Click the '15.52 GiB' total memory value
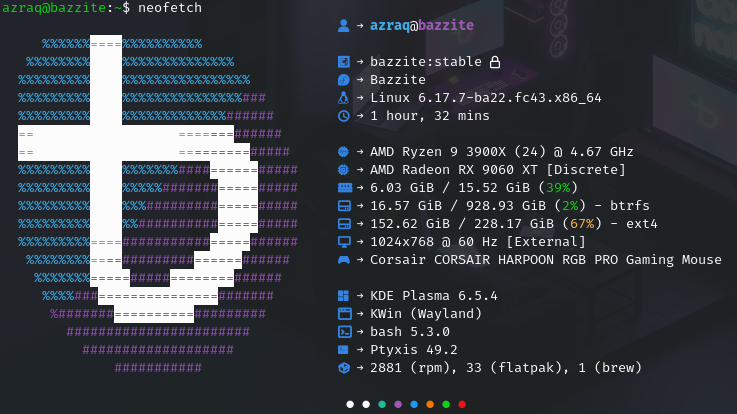737x414 pixels. coord(494,187)
